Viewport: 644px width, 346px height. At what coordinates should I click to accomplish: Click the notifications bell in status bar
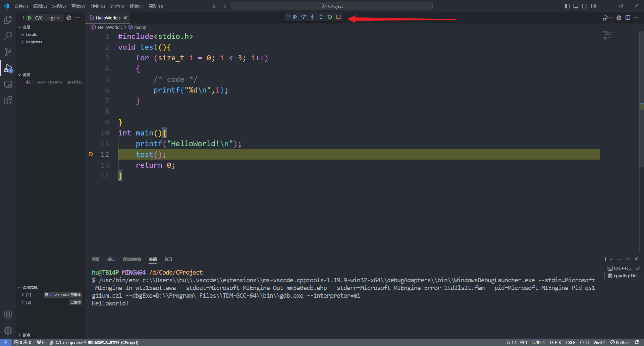point(637,342)
